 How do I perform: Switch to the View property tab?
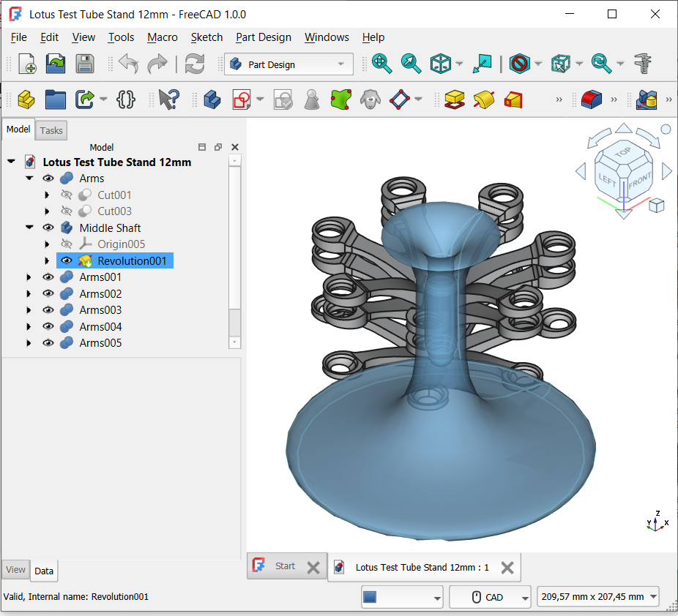(x=15, y=570)
